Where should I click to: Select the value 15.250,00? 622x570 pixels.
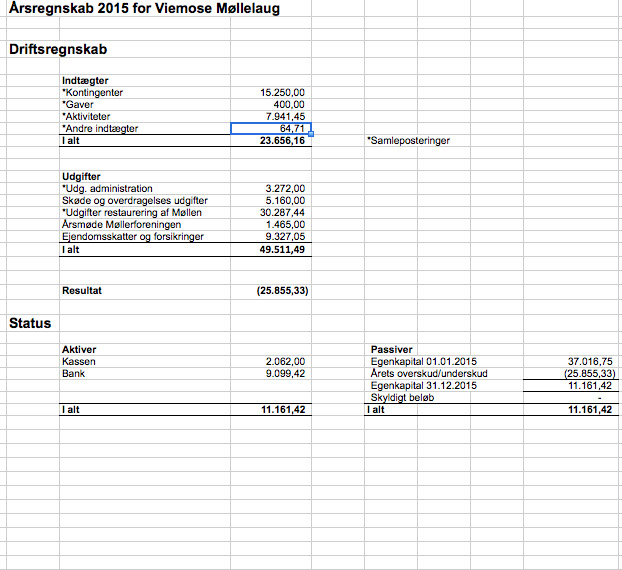[x=282, y=92]
